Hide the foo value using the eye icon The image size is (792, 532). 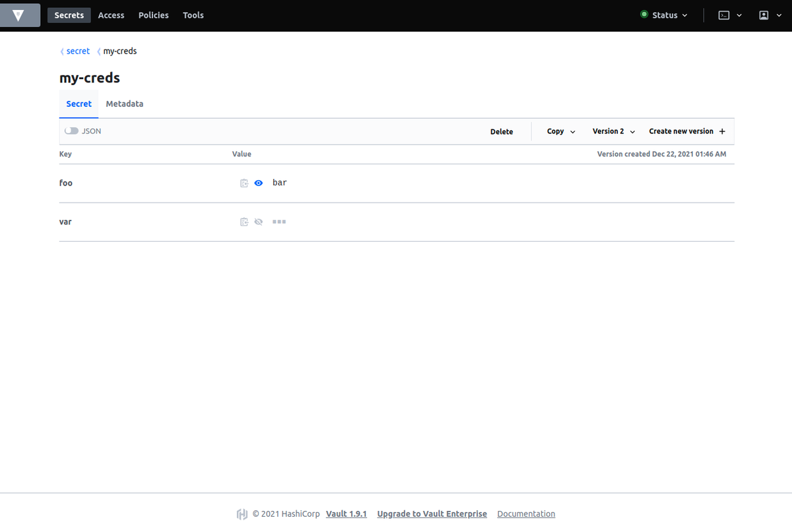(x=259, y=183)
